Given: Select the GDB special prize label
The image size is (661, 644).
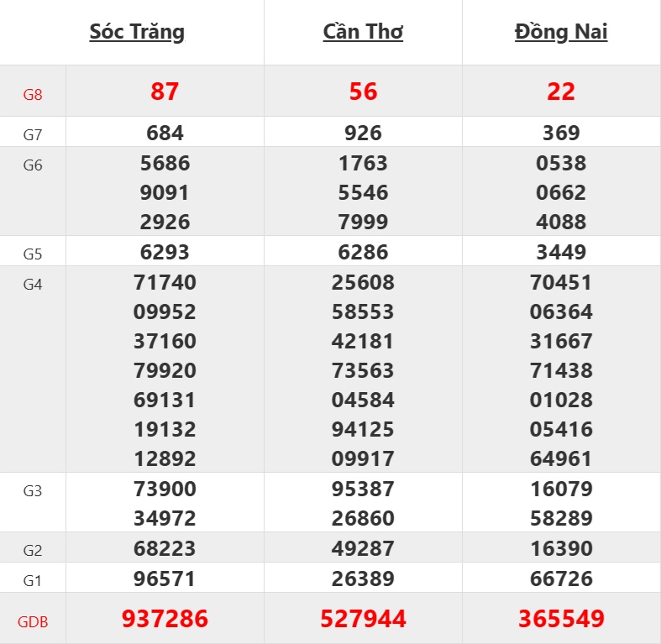Looking at the screenshot, I should [x=33, y=622].
